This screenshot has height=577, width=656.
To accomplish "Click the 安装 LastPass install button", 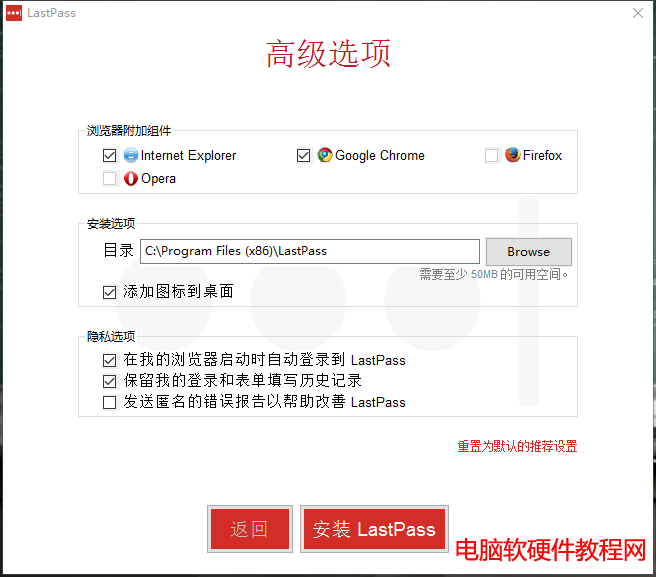I will pos(374,529).
